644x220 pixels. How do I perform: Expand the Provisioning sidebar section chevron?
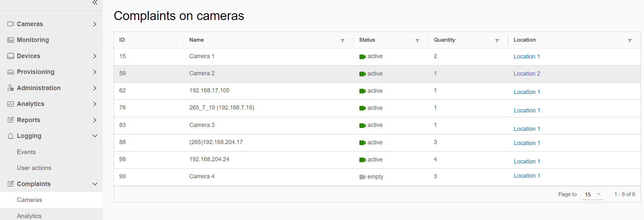tap(95, 72)
